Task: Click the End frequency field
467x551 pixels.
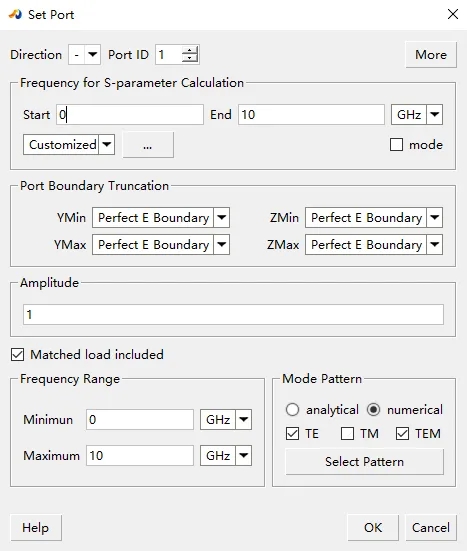Action: [x=311, y=115]
